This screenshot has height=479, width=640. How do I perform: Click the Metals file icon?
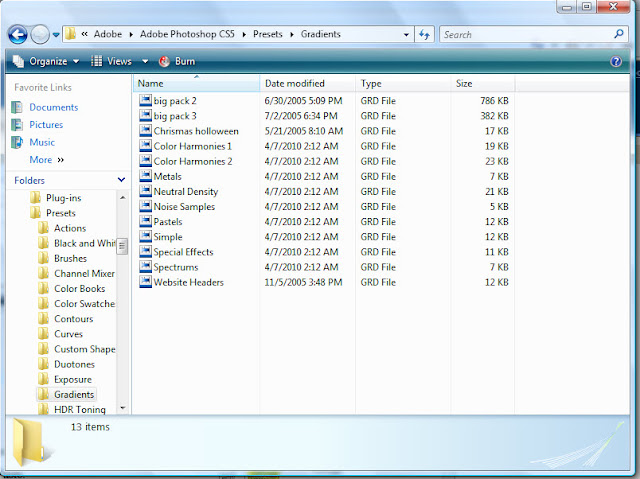[x=145, y=176]
